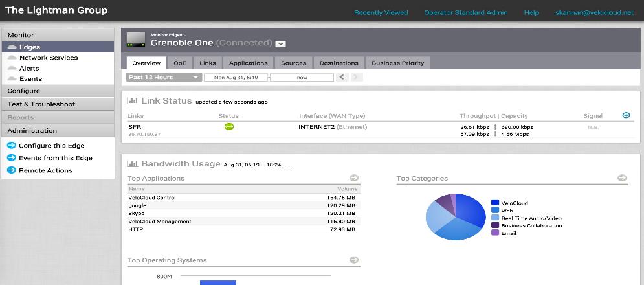Select the VeloCloud Control application row
The width and height of the screenshot is (644, 285).
click(x=243, y=198)
